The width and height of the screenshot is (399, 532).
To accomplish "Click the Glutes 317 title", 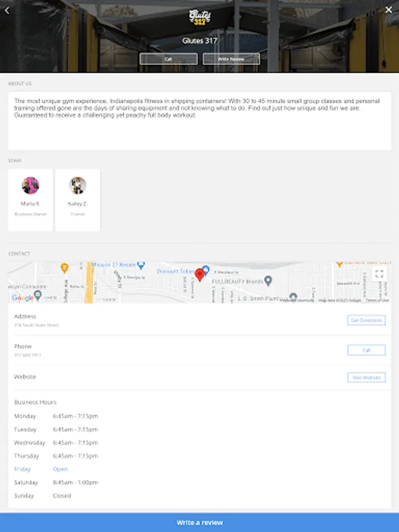I will click(200, 41).
